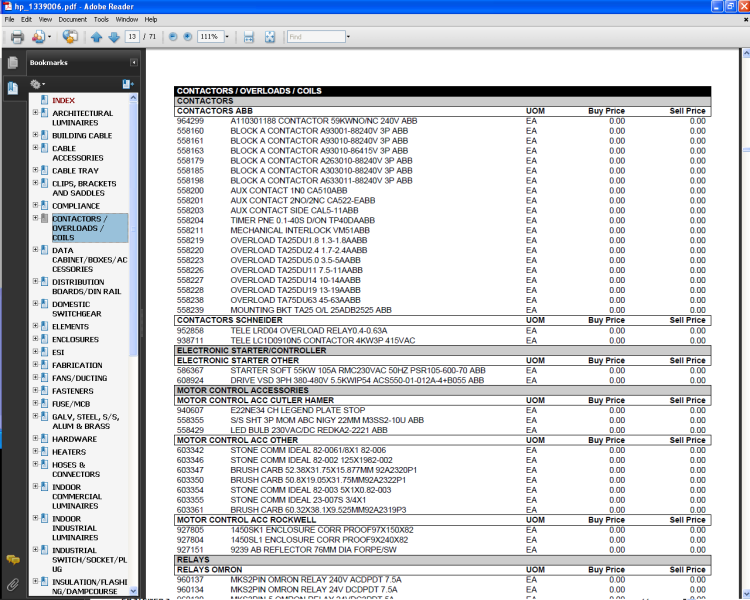
Task: Click the zoom percentage field
Action: pos(209,36)
